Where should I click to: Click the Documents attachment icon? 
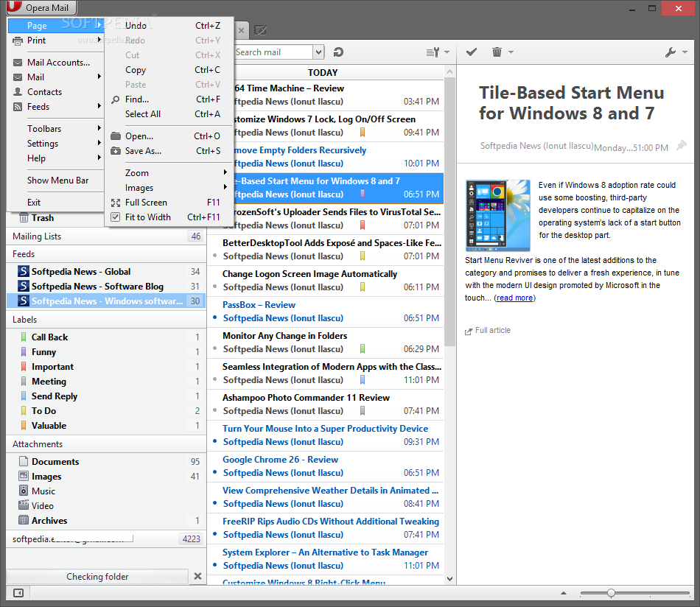pos(24,461)
